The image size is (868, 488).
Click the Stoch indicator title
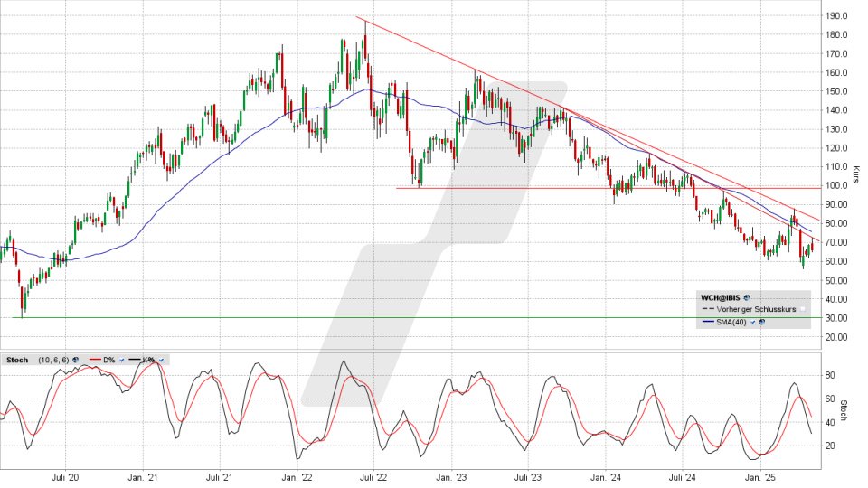coord(17,361)
